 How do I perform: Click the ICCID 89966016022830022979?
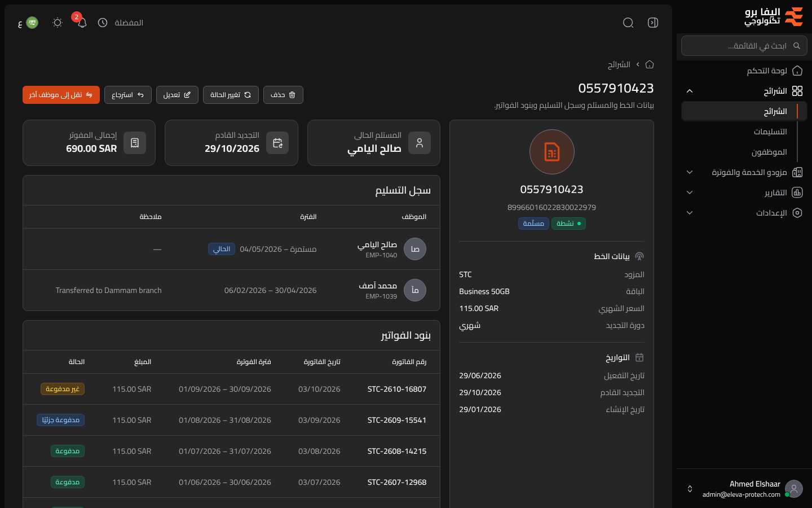[552, 207]
